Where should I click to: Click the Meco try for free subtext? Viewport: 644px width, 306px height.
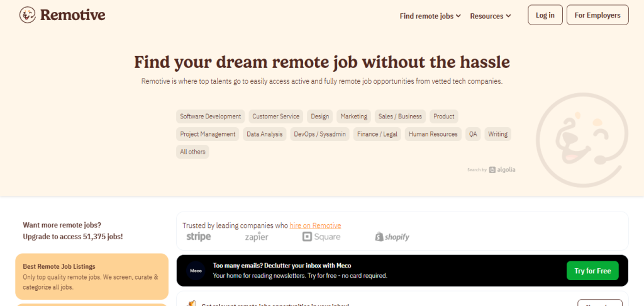(300, 276)
